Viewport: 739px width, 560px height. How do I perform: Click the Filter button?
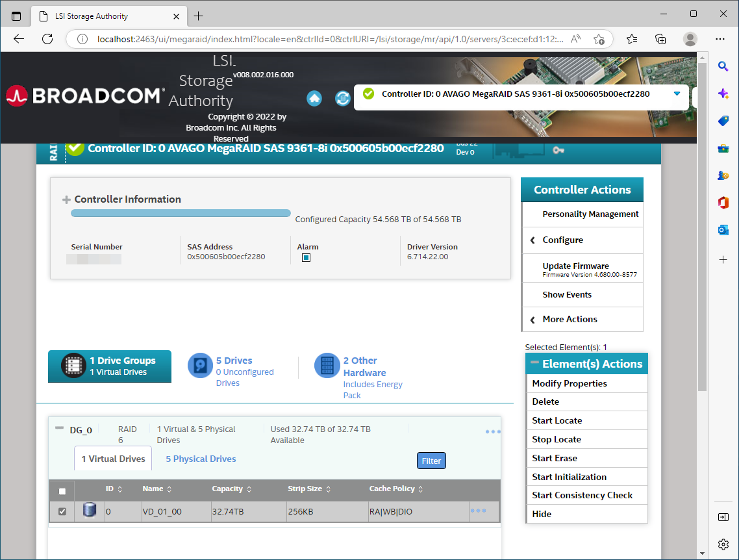[x=431, y=461]
